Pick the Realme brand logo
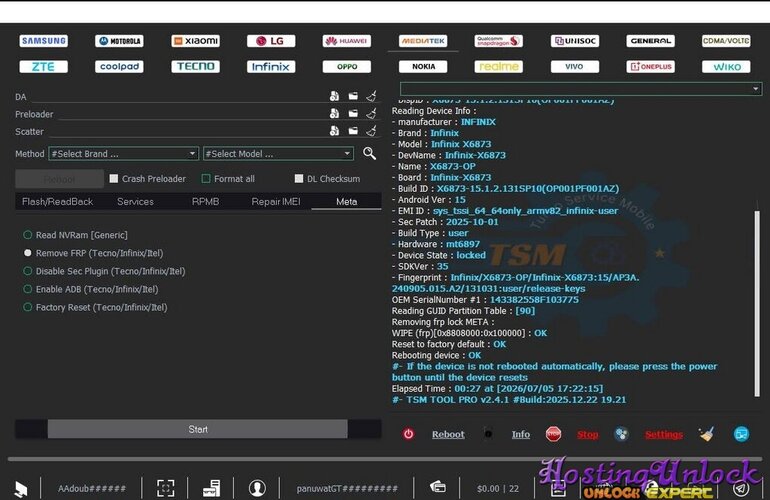Viewport: 770px width, 500px height. [x=498, y=66]
